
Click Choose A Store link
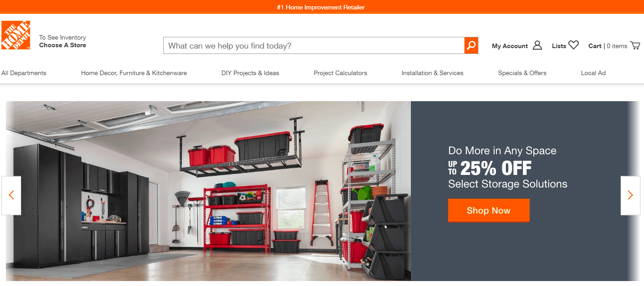(63, 45)
